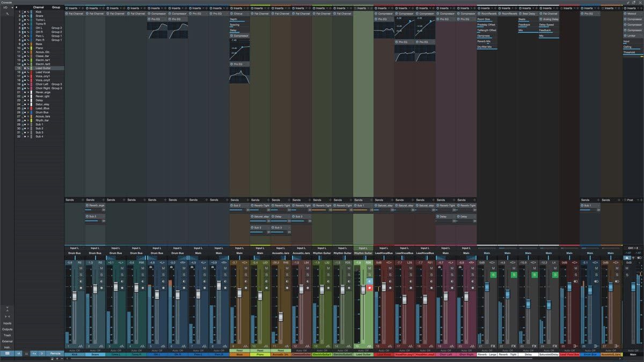The width and height of the screenshot is (644, 362).
Task: Show the Inputs section in the left panel
Action: point(7,323)
